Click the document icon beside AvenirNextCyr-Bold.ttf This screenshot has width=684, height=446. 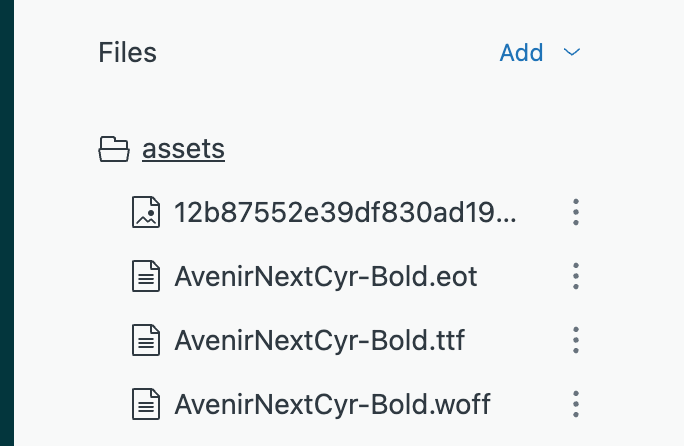[x=146, y=340]
